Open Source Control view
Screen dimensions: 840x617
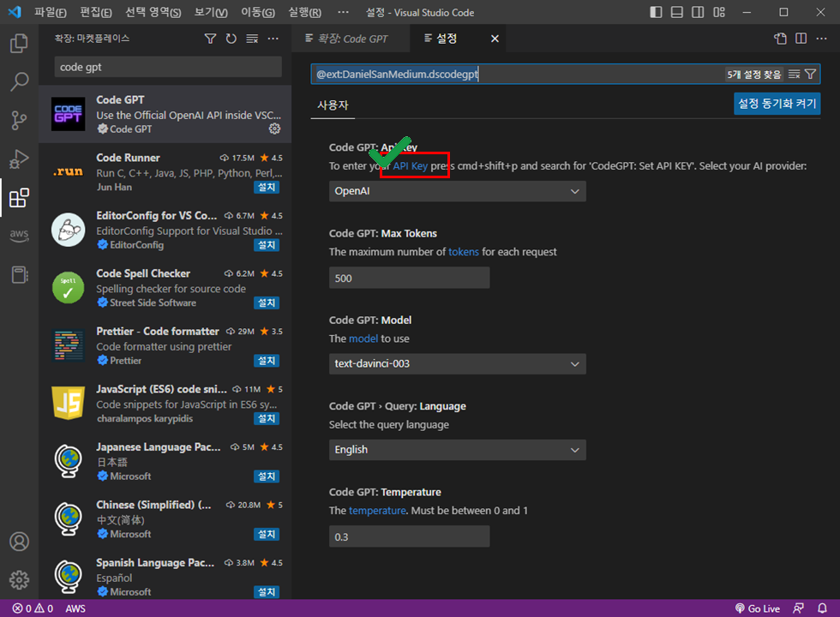click(x=19, y=121)
